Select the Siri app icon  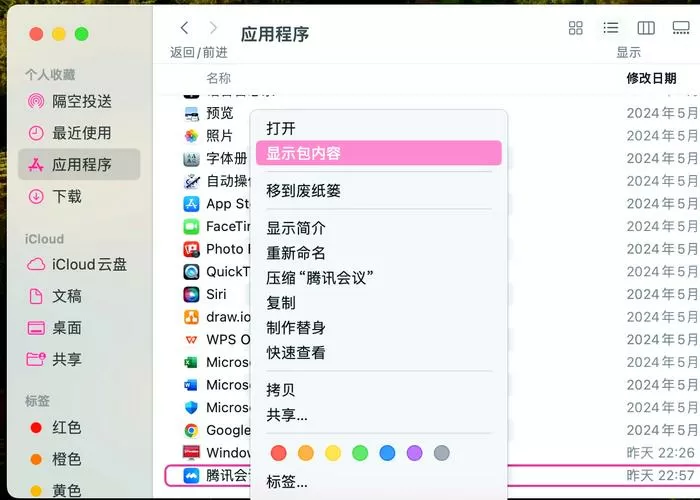pos(192,295)
